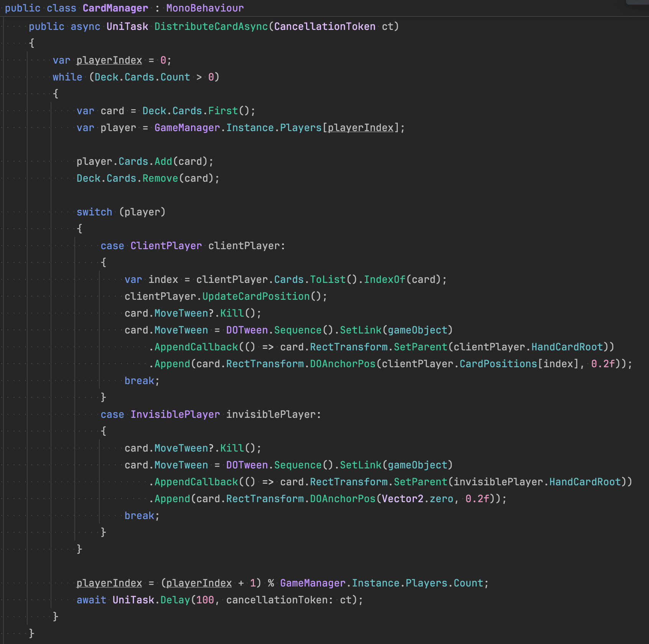Place cursor on the async keyword
This screenshot has width=649, height=644.
click(85, 26)
